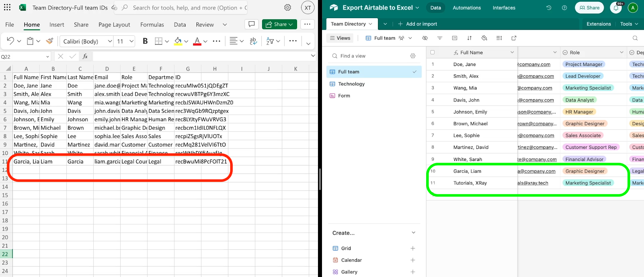Open the Airtable base history icon

click(x=549, y=8)
